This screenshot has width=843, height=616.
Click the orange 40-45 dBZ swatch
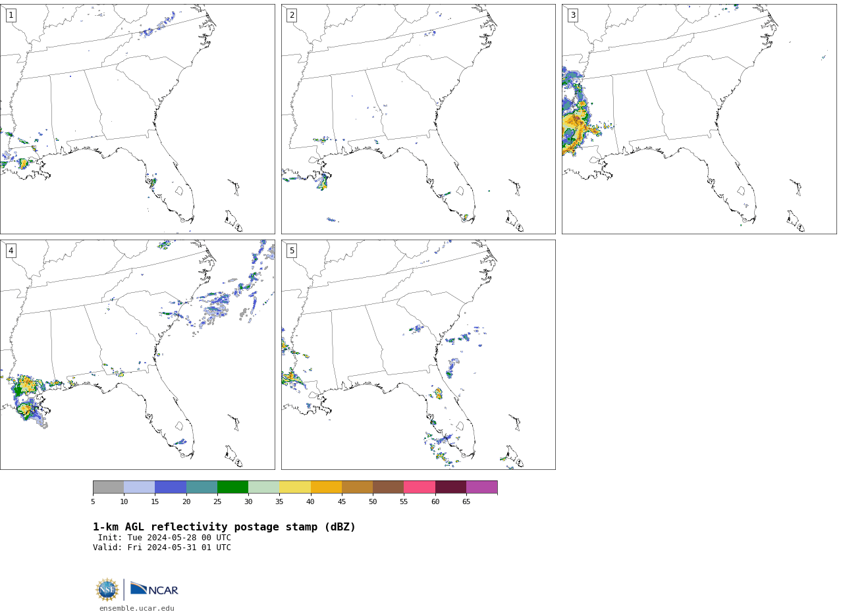click(326, 487)
